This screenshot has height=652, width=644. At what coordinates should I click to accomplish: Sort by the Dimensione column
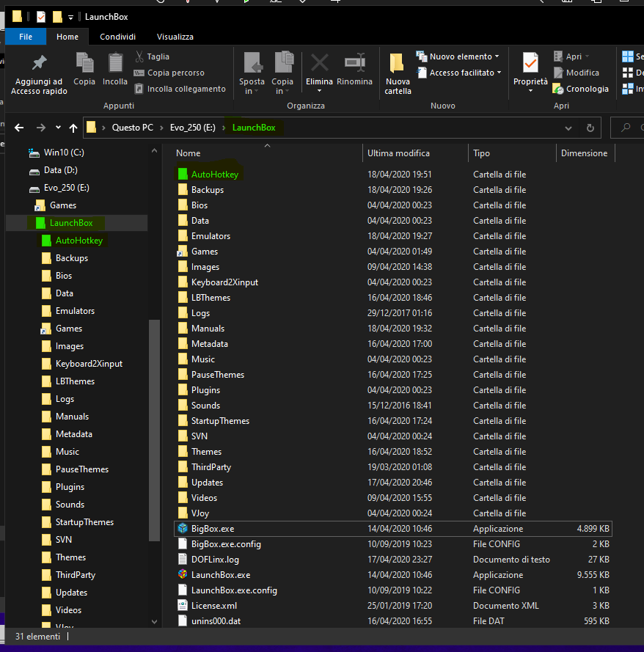[x=584, y=153]
